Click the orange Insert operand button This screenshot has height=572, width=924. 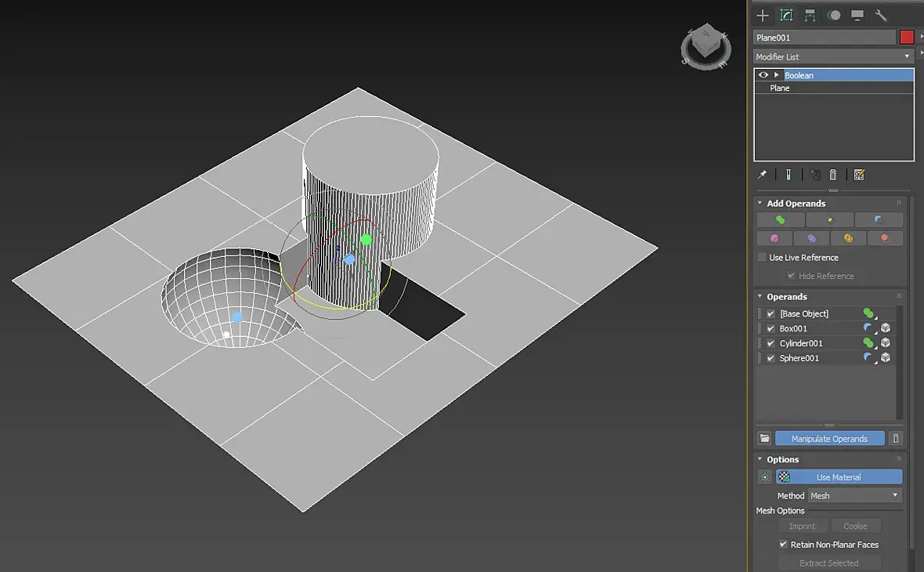(848, 238)
